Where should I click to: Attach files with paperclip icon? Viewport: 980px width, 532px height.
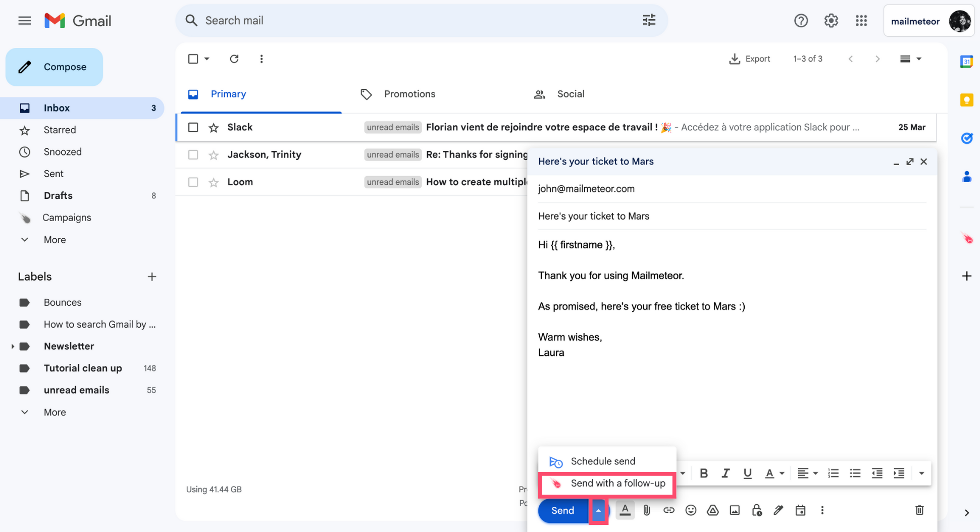coord(647,510)
